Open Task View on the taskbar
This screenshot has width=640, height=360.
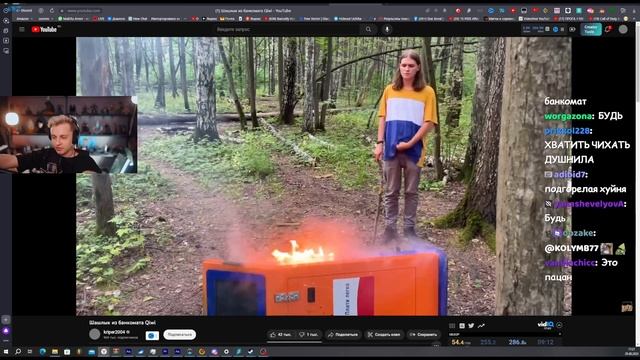[x=30, y=351]
